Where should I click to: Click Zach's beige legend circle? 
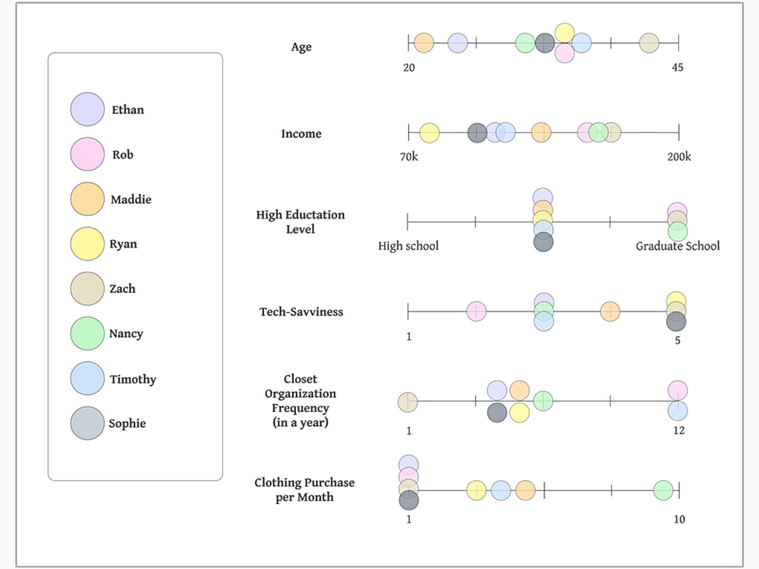pos(87,289)
